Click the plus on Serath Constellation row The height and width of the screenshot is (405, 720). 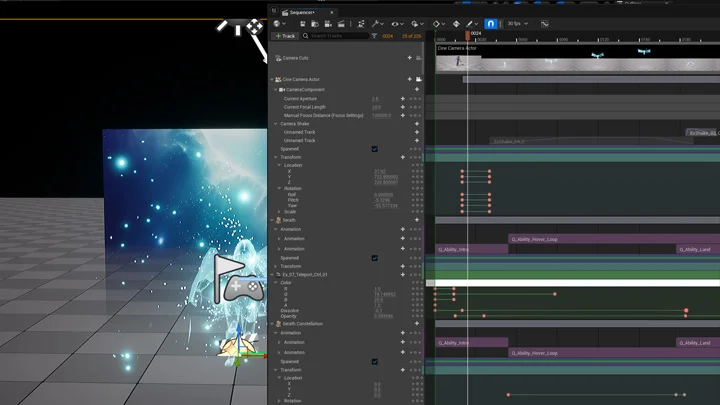[x=417, y=324]
